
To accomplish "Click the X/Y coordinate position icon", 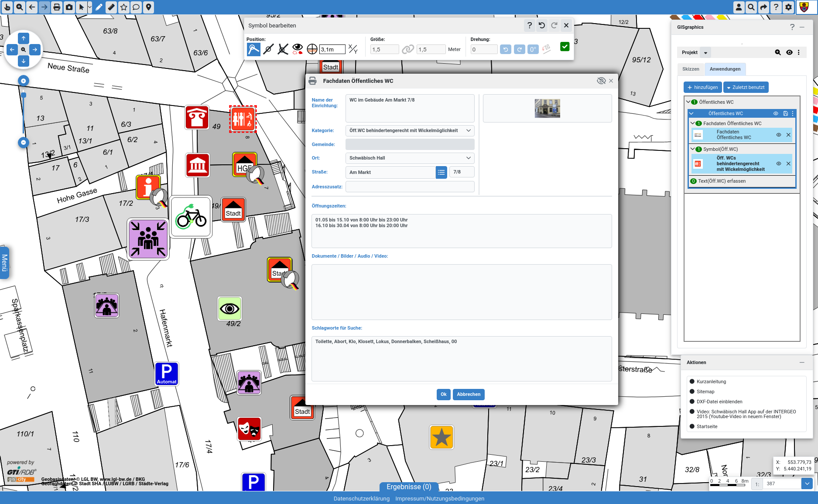I will point(353,49).
